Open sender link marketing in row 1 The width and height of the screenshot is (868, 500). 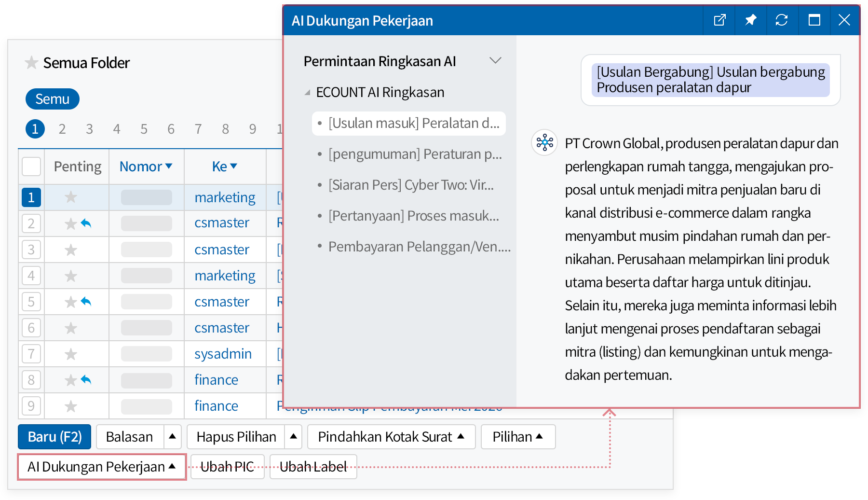click(225, 197)
